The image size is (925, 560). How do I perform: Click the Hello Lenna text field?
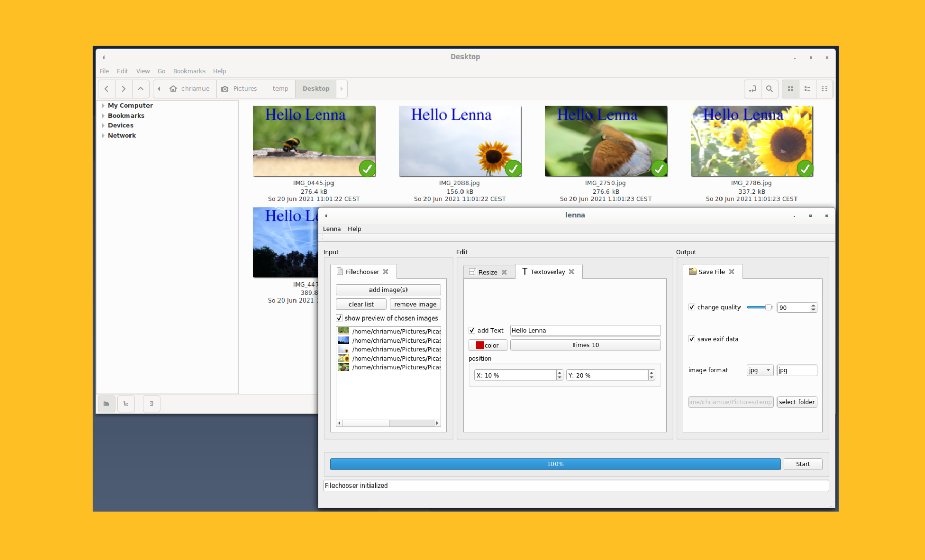(x=585, y=330)
